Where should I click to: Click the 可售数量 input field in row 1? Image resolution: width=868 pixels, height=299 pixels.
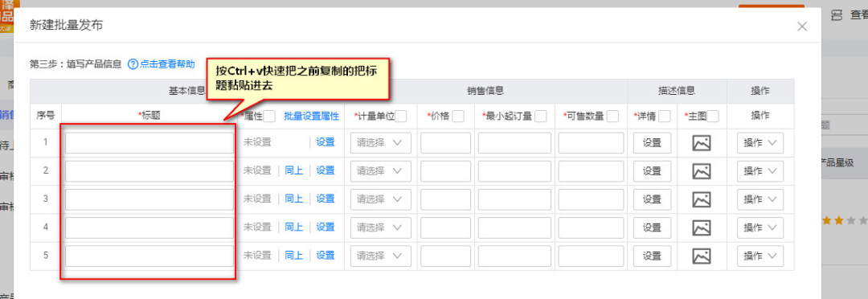pos(591,143)
